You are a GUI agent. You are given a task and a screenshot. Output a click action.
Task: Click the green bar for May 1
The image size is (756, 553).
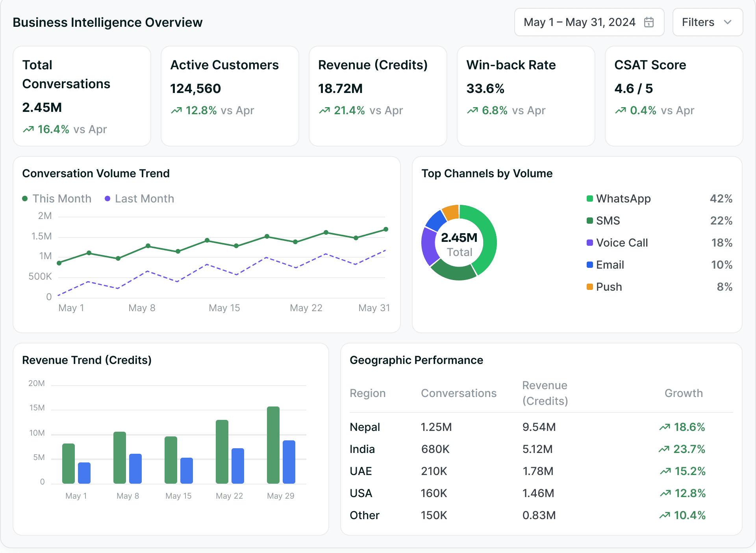tap(69, 464)
